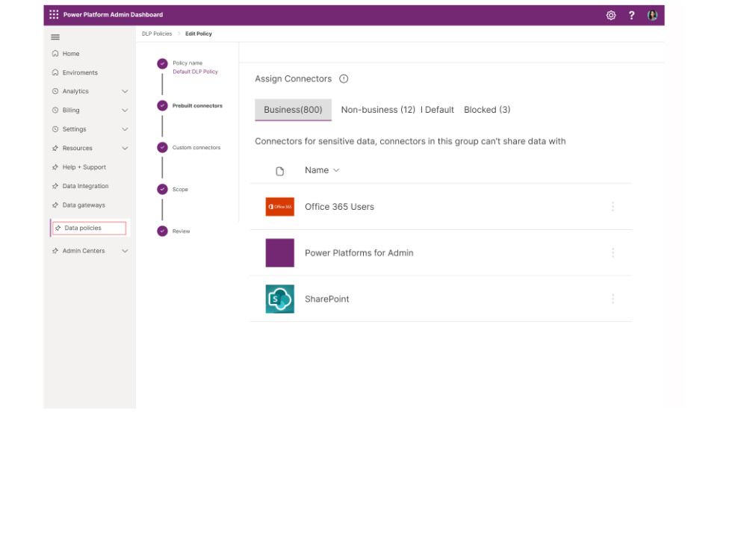Image resolution: width=747 pixels, height=560 pixels.
Task: Click the Edit Policy breadcrumb text
Action: [199, 34]
